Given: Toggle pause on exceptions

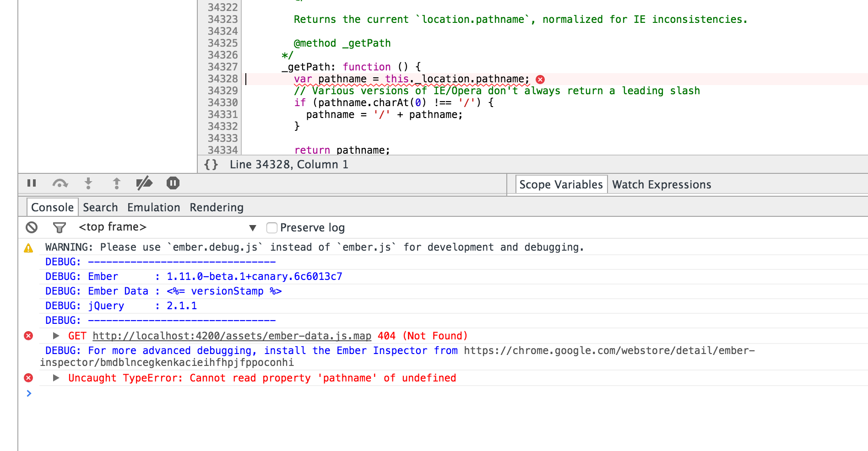Looking at the screenshot, I should pyautogui.click(x=173, y=183).
